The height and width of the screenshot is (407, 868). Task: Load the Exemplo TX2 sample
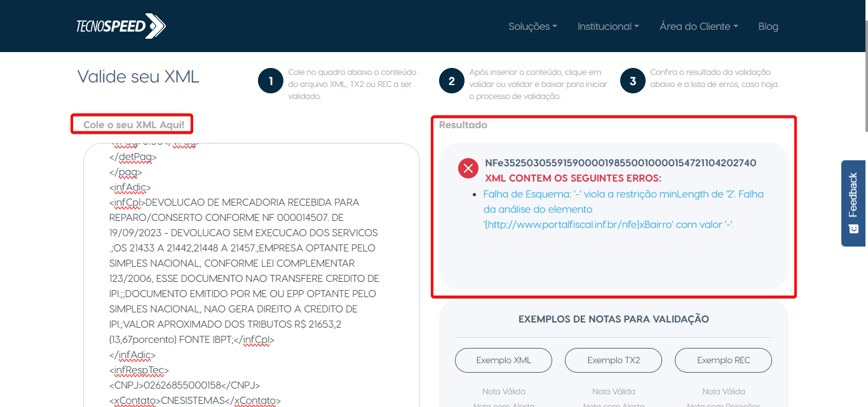[x=613, y=360]
